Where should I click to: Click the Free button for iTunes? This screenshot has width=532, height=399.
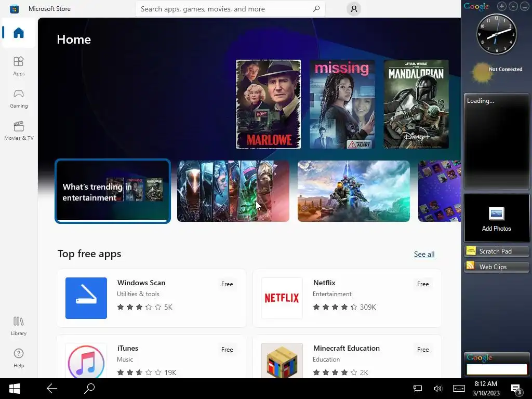click(227, 350)
